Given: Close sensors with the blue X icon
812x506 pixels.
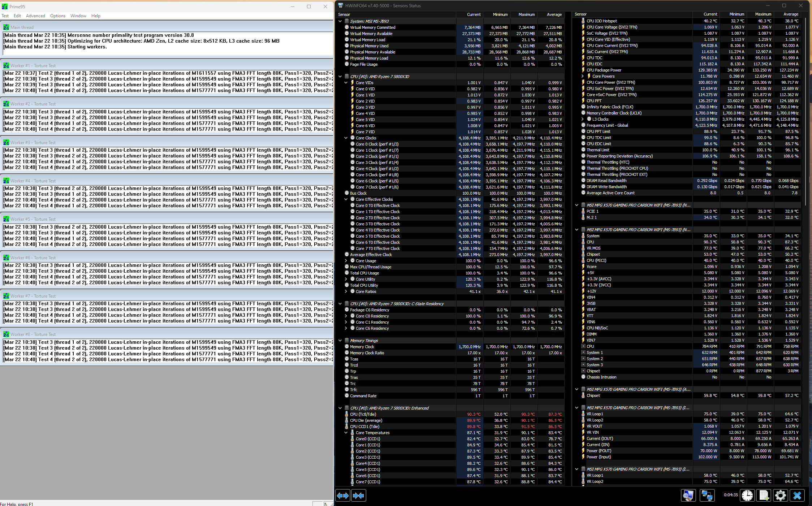Looking at the screenshot, I should [797, 496].
